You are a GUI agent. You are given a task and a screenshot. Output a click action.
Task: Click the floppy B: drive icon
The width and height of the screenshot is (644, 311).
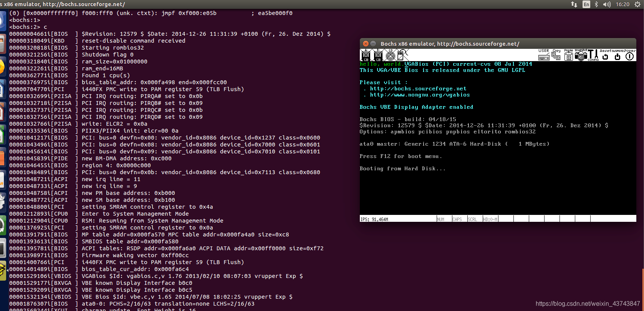[378, 55]
